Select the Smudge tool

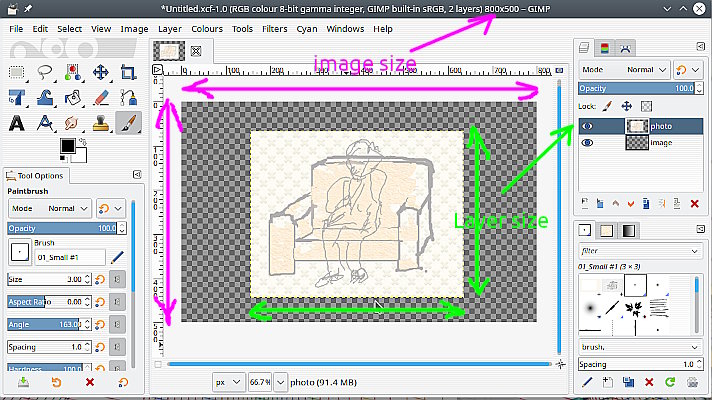pyautogui.click(x=73, y=123)
